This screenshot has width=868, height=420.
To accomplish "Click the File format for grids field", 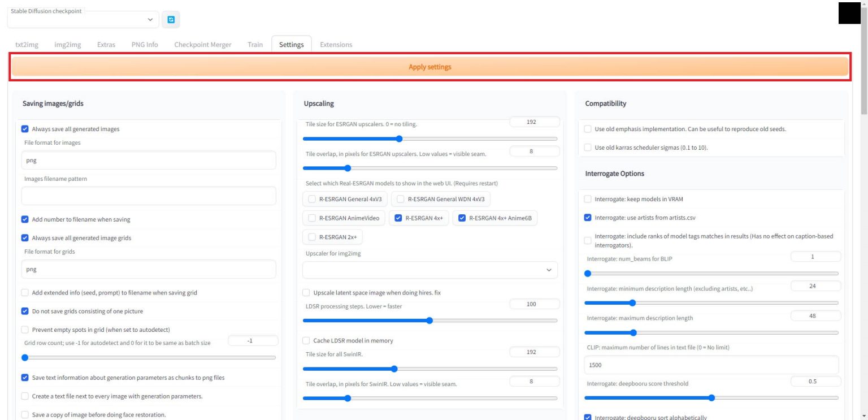I will pos(149,270).
